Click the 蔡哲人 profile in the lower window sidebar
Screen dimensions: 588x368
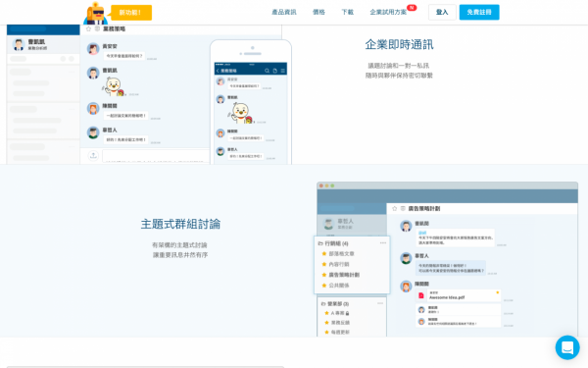[352, 224]
